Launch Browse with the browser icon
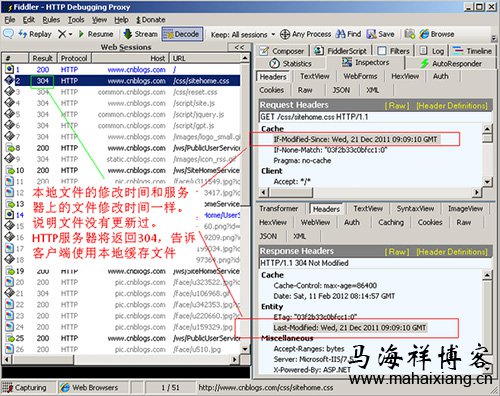Screen dimensions: 500x396 (424, 34)
